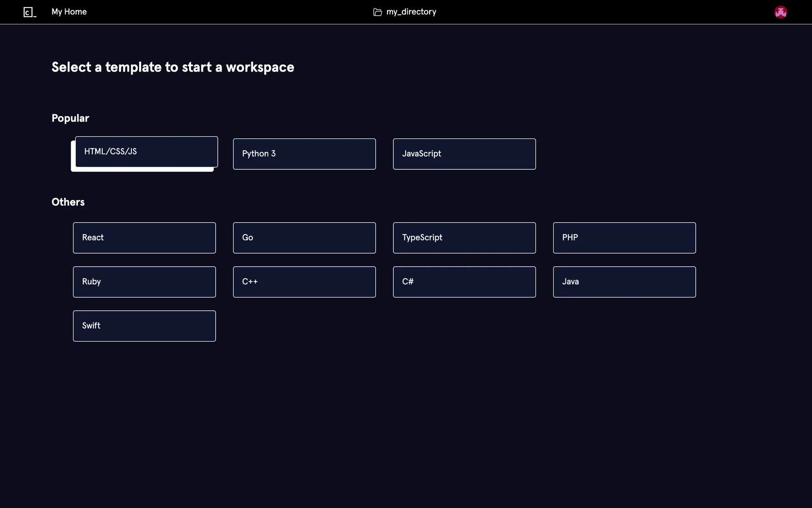Pick the JavaScript template
The height and width of the screenshot is (508, 812).
464,154
